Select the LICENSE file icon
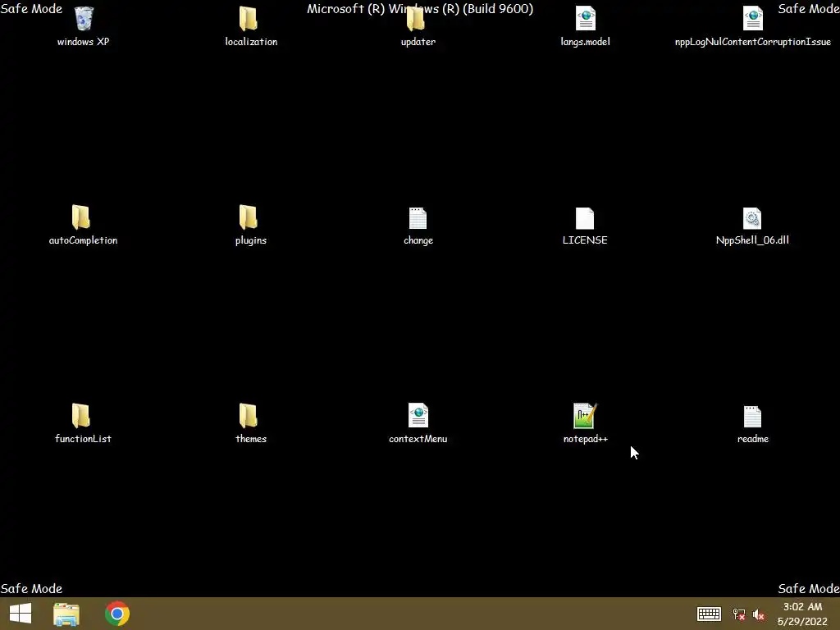Screen dimensions: 840x630 pyautogui.click(x=585, y=218)
